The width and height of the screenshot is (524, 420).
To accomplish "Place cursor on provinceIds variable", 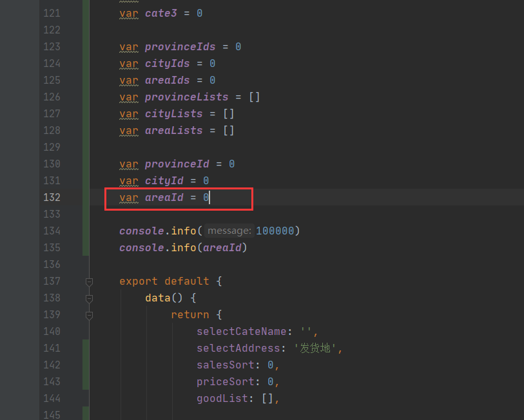I will coord(180,47).
